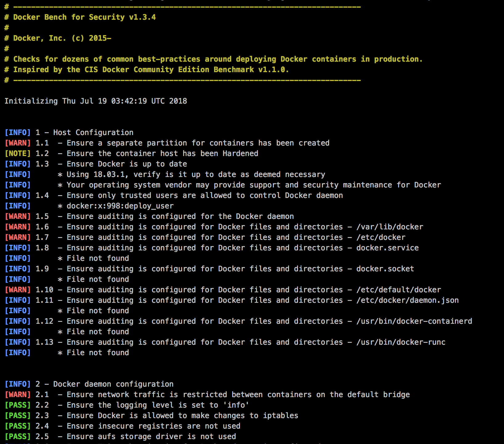
Task: Click the 'Docker, Inc. (c) 2015-' line
Action: pyautogui.click(x=58, y=38)
